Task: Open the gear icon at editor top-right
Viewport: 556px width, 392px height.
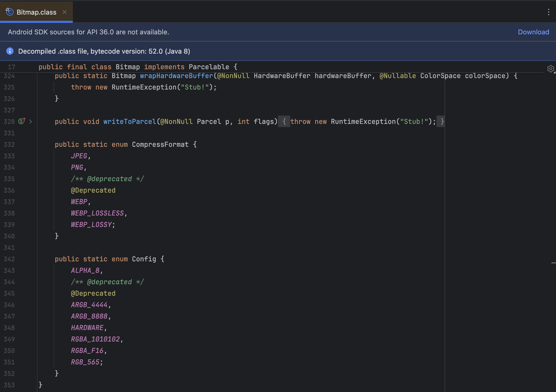Action: 550,69
